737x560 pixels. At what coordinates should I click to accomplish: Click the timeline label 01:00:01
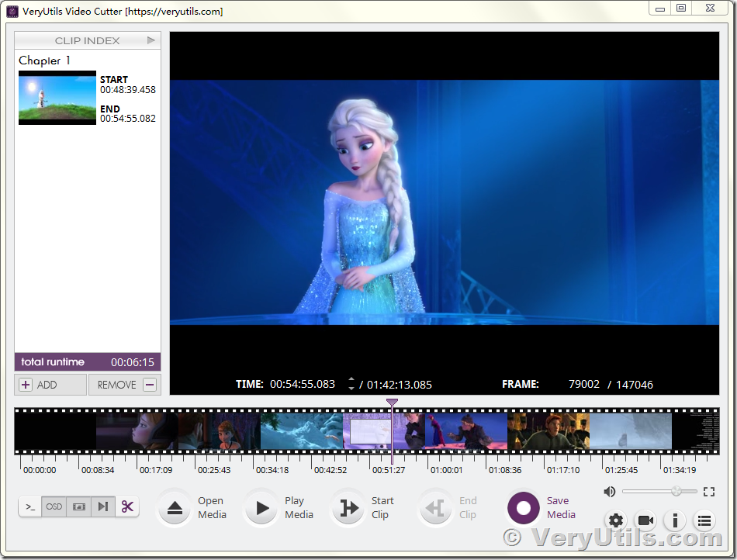pos(447,470)
